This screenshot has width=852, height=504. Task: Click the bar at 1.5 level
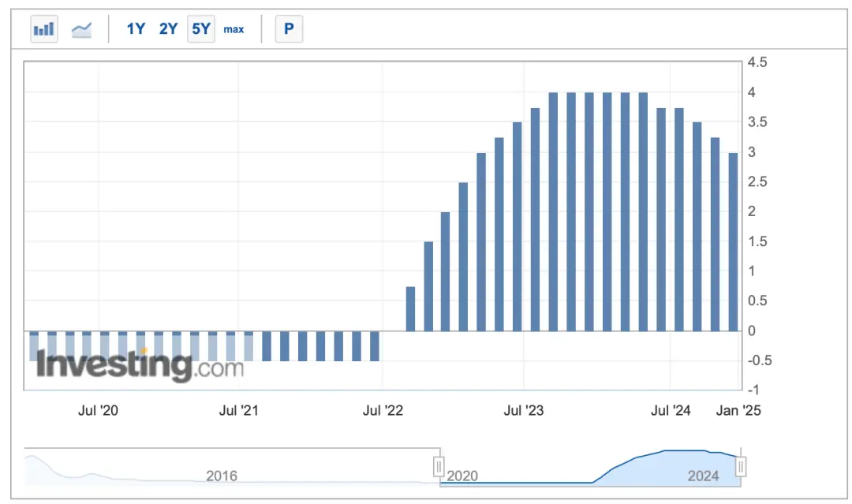428,286
